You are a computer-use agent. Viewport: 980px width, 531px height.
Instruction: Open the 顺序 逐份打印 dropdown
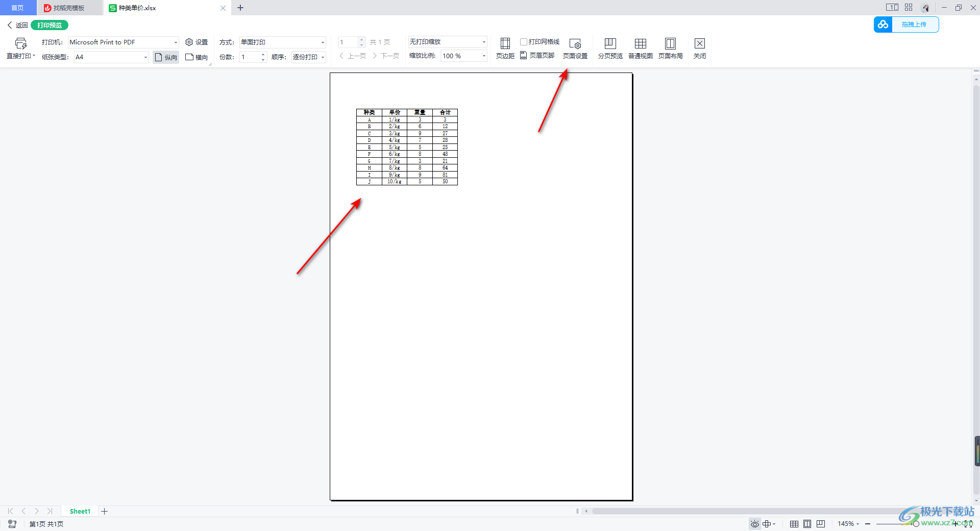coord(309,57)
